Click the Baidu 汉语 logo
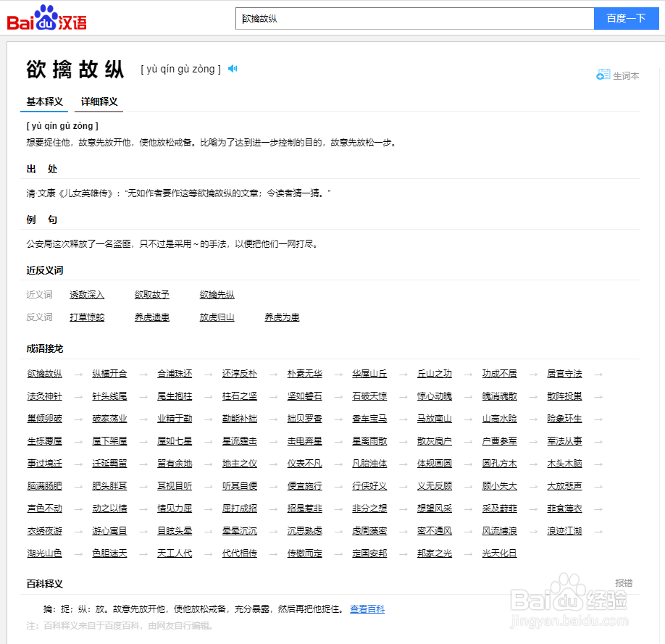 pos(45,18)
